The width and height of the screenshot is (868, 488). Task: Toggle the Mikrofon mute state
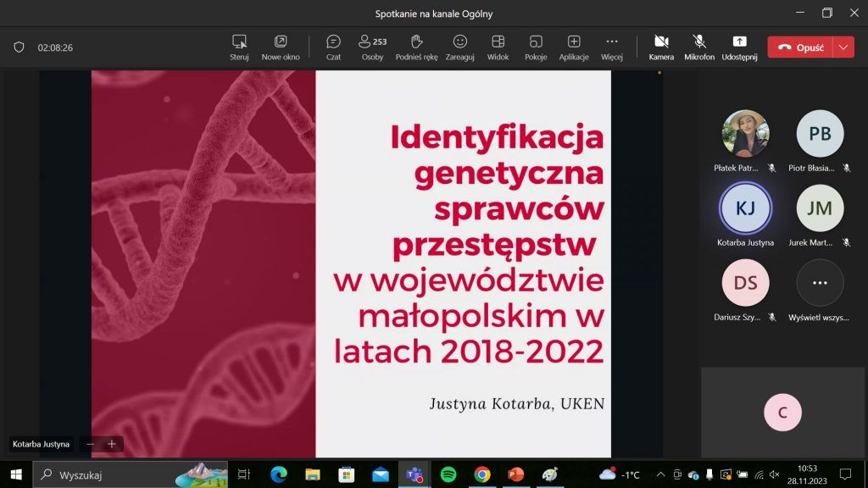[699, 47]
